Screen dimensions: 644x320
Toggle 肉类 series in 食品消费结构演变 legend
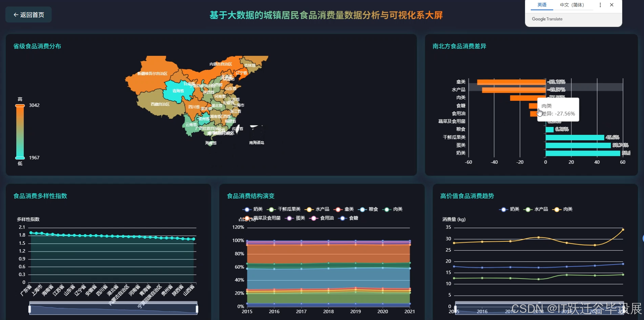tap(393, 209)
